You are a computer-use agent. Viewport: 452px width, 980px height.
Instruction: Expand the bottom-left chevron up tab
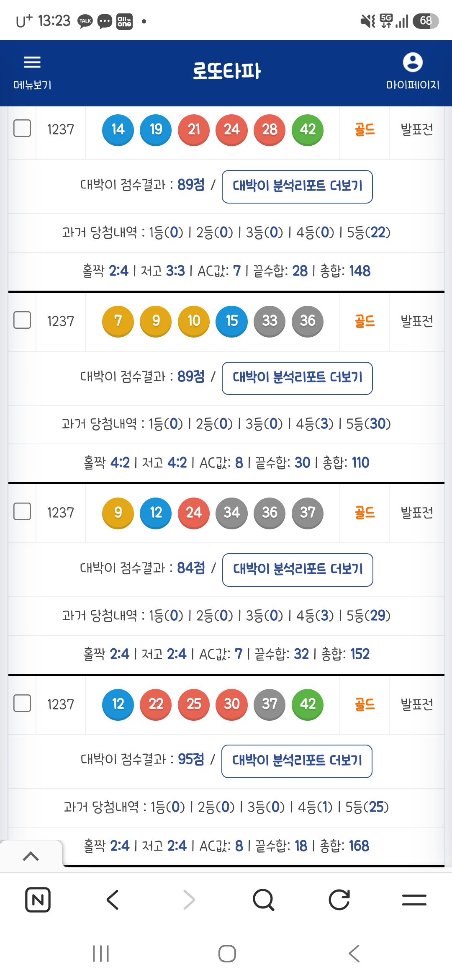pos(31,856)
